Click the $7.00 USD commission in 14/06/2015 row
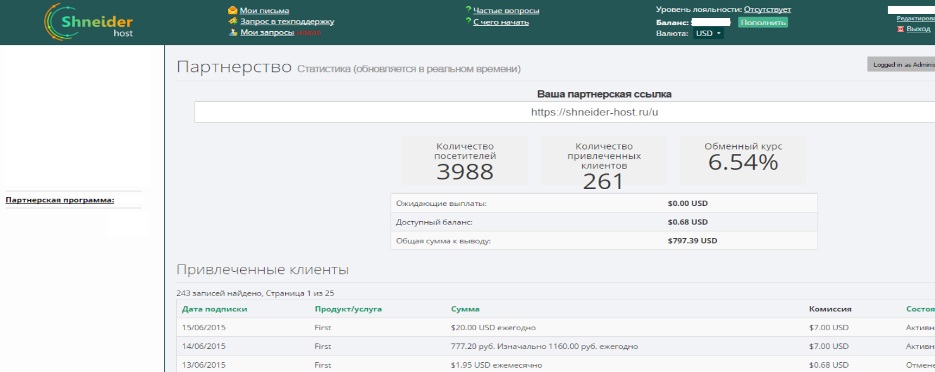 829,346
